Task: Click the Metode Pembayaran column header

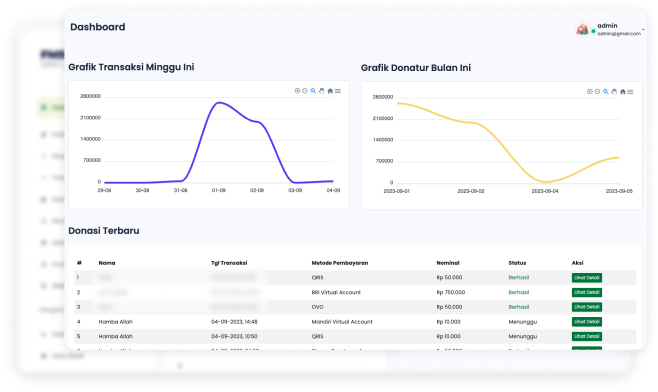Action: (339, 263)
